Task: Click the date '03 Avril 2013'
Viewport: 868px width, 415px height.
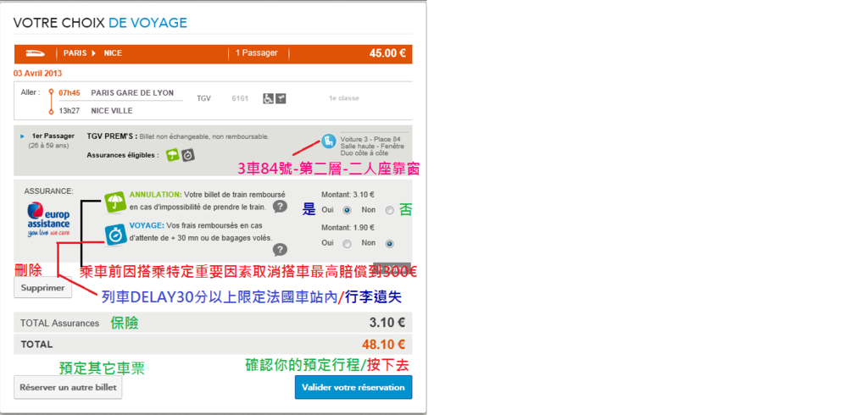Action: pos(37,73)
